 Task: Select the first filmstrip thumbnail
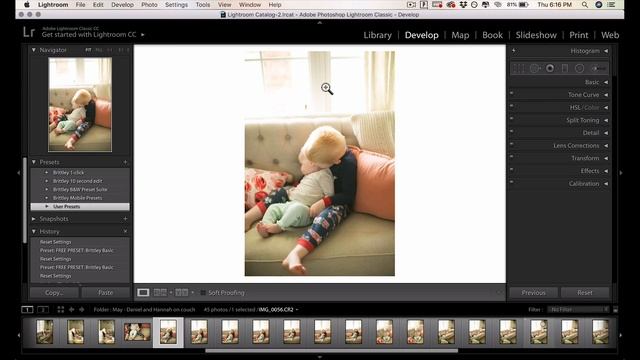pos(44,331)
